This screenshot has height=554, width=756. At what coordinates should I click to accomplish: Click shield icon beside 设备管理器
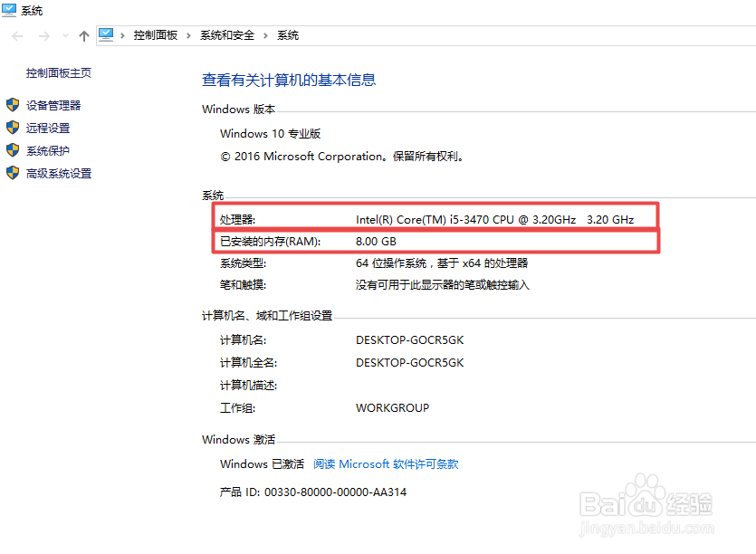(x=13, y=105)
